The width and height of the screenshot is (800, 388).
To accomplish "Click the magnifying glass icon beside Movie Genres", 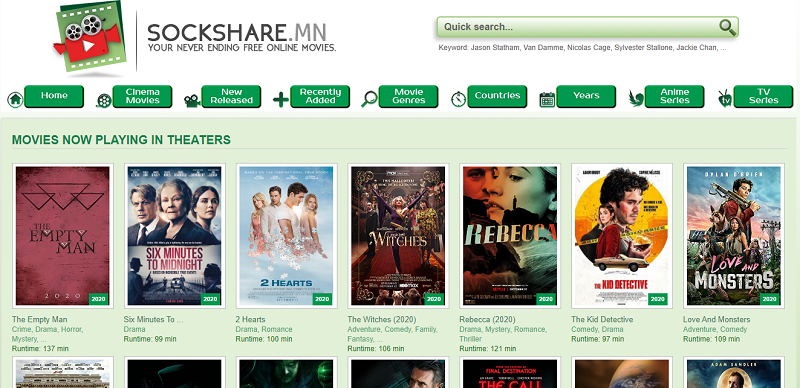I will [x=369, y=99].
